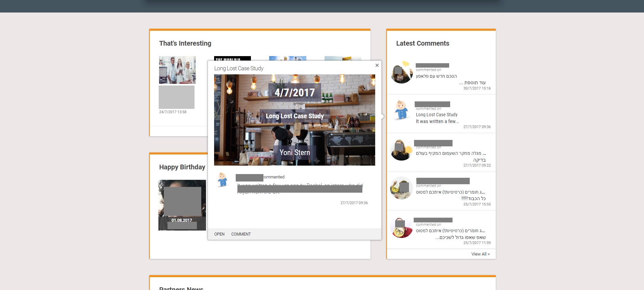The width and height of the screenshot is (644, 290).
Task: Click the 'It was written a few...' comment text
Action: pos(437,121)
